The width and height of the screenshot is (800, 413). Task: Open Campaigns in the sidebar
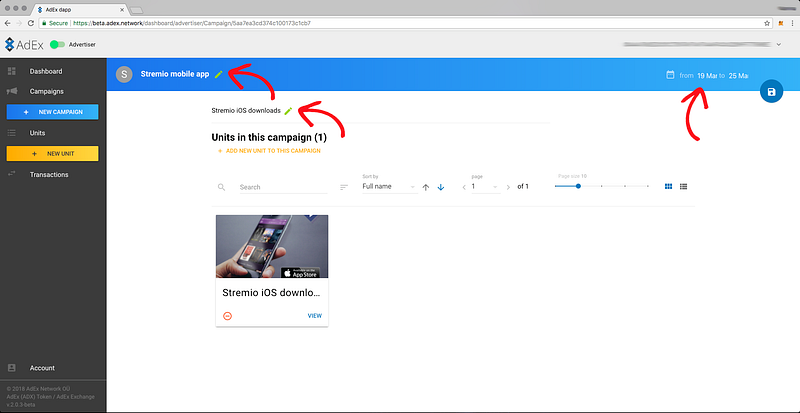tap(46, 91)
